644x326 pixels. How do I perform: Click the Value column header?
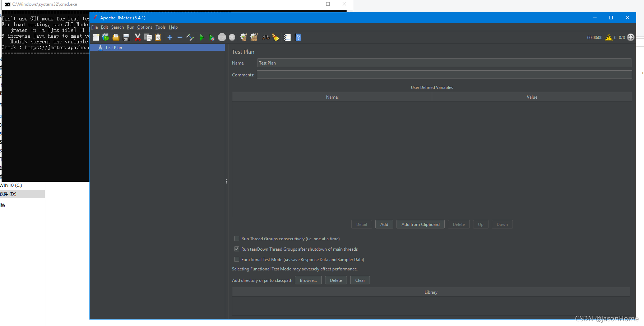(x=532, y=97)
